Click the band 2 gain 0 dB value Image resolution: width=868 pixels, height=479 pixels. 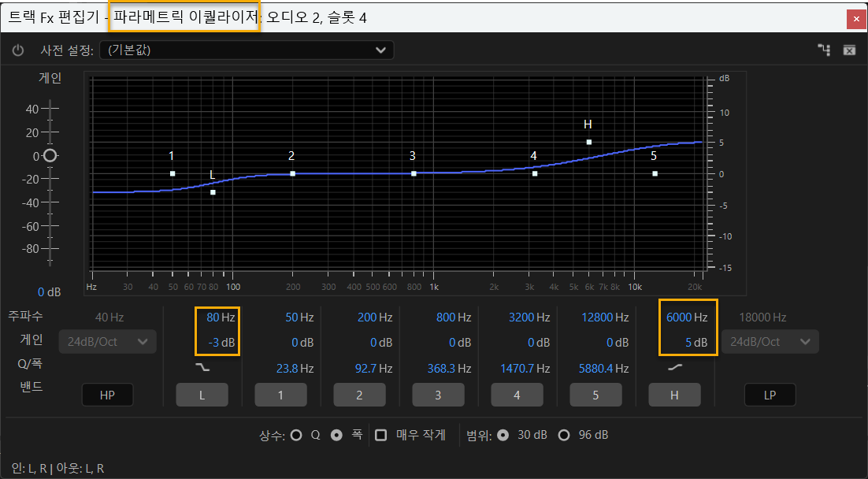coord(381,343)
